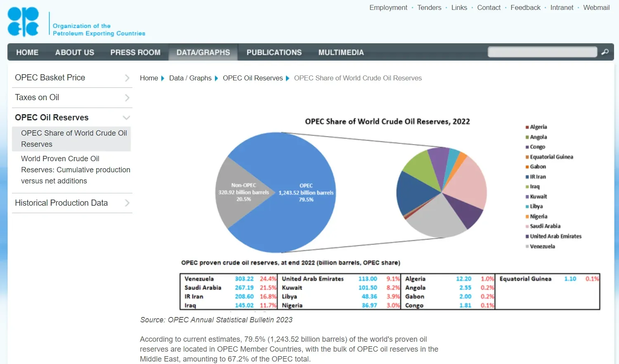Screen dimensions: 619x364
Task: Open Taxes on Oil section
Action: pos(37,97)
